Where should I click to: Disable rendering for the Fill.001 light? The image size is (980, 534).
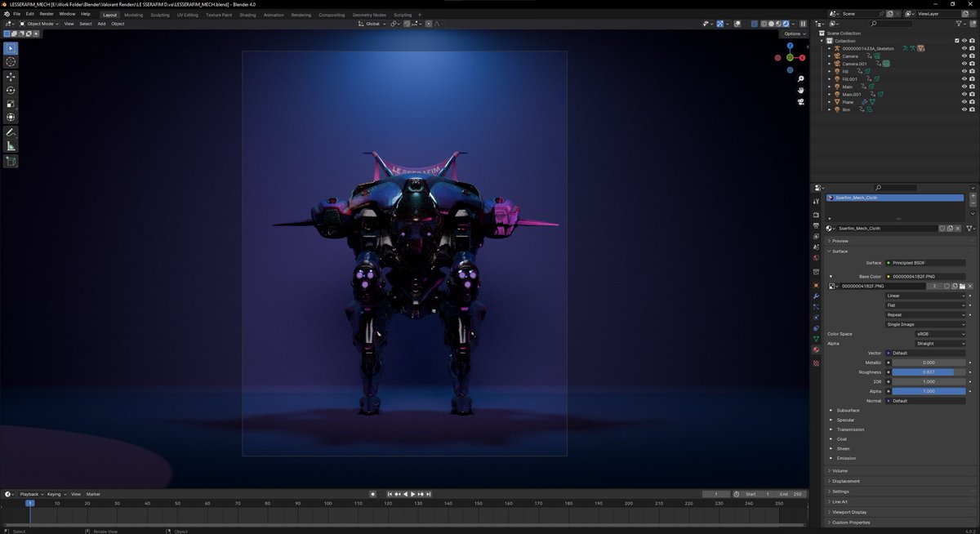972,79
